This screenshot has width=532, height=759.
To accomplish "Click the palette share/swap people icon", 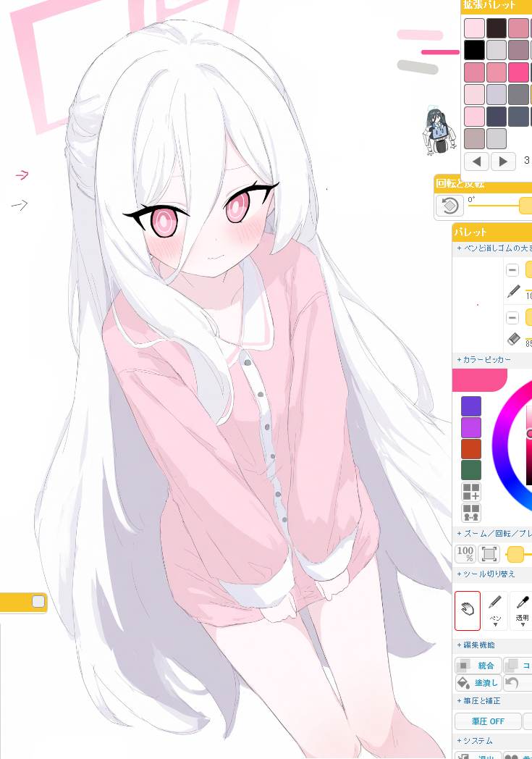I will coord(471,513).
